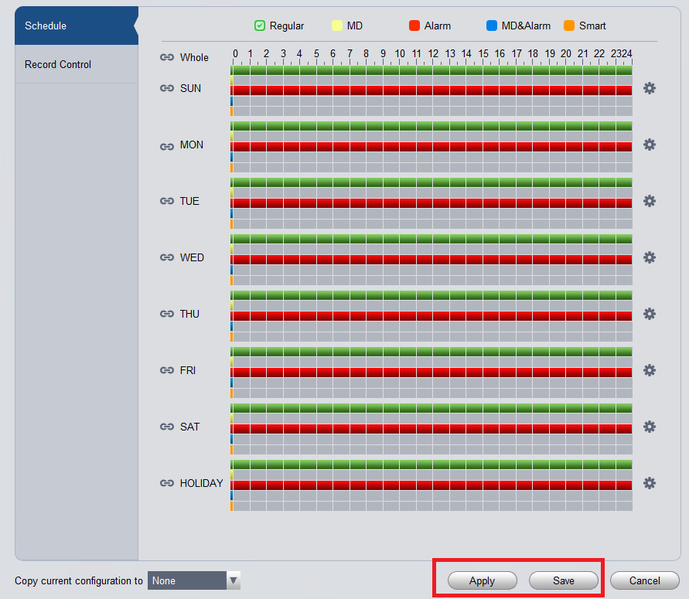This screenshot has width=689, height=599.
Task: Toggle the link icon beside SAT
Action: click(x=167, y=427)
